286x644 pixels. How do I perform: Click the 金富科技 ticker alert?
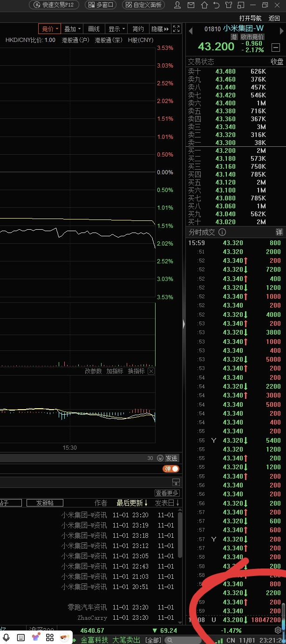pos(95,640)
